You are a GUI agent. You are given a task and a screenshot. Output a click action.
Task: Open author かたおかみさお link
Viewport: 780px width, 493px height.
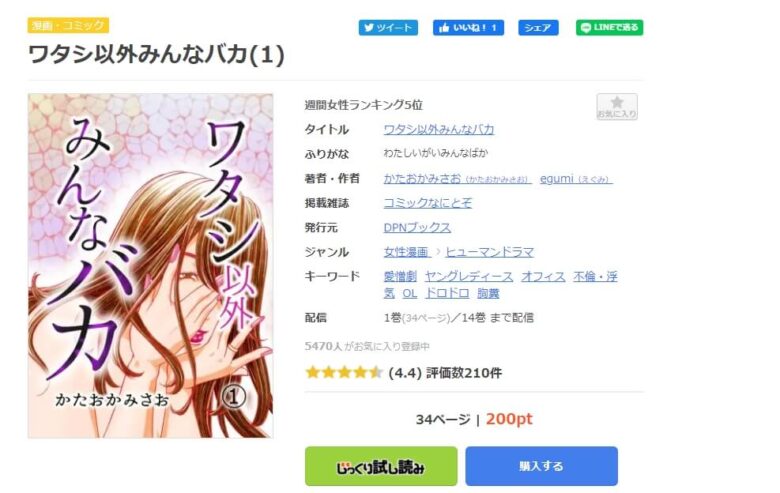457,179
